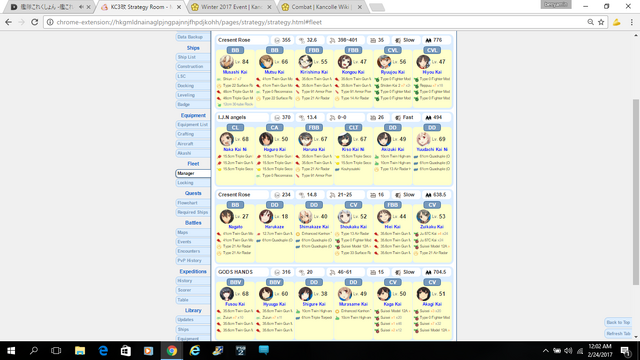640x360 pixels.
Task: Show hidden system tray icons
Action: pyautogui.click(x=545, y=351)
